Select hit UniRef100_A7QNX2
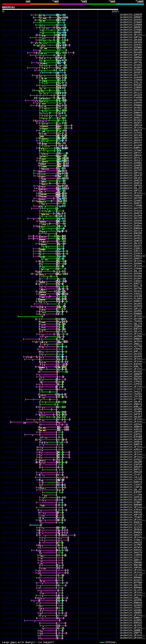The height and width of the screenshot is (644, 146). [131, 502]
